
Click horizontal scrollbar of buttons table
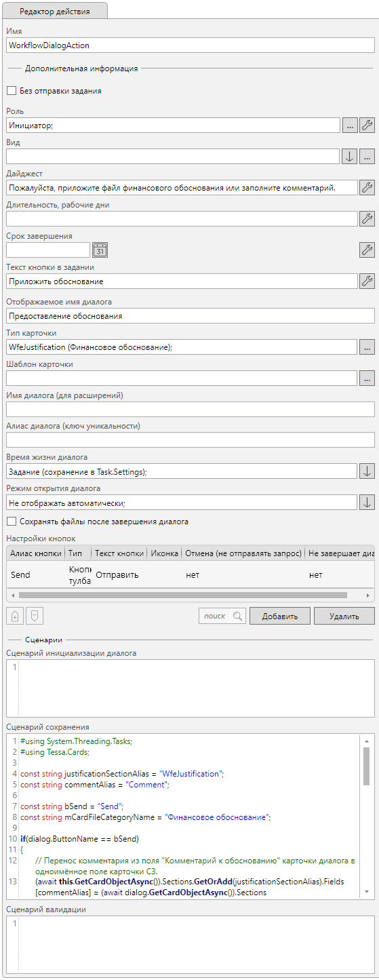(182, 595)
